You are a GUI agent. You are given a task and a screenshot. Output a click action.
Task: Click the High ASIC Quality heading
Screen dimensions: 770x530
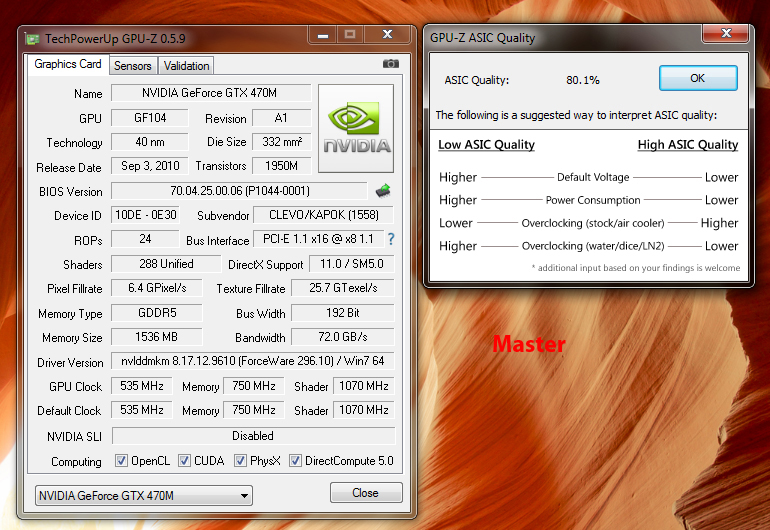tap(688, 145)
